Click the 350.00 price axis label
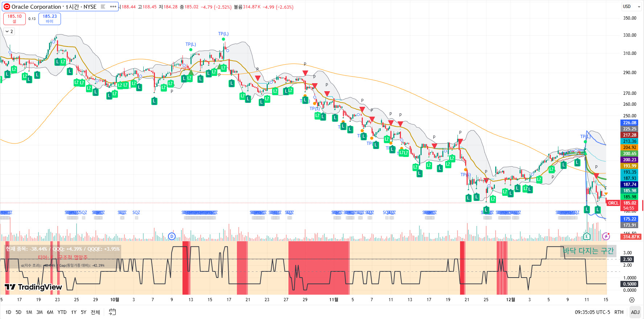 point(629,18)
